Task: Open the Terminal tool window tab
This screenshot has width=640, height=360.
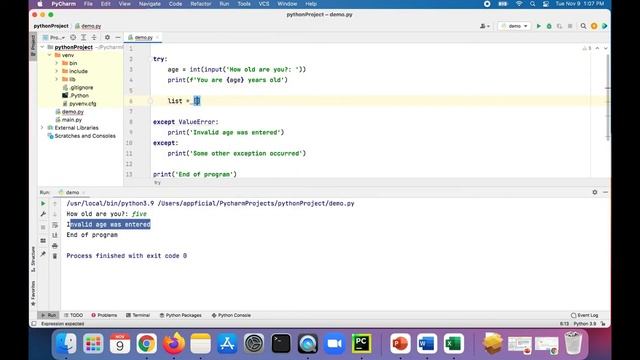Action: click(138, 315)
